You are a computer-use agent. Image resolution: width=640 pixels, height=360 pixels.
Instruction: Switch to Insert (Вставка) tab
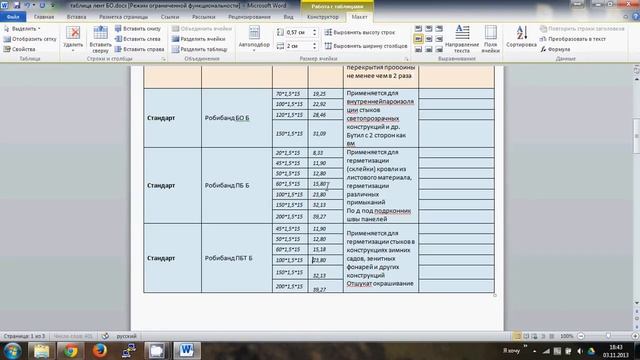76,17
